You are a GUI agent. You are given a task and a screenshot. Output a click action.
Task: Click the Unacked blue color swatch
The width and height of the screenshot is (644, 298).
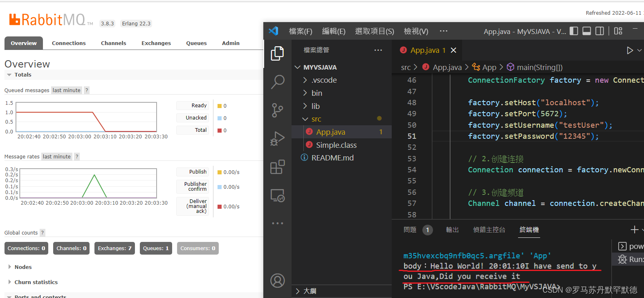click(220, 118)
